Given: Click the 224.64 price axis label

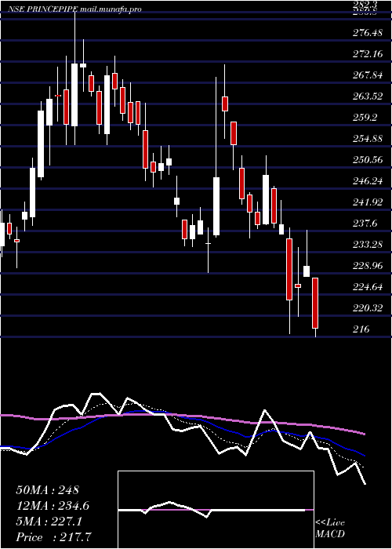Looking at the screenshot, I should pos(367,286).
